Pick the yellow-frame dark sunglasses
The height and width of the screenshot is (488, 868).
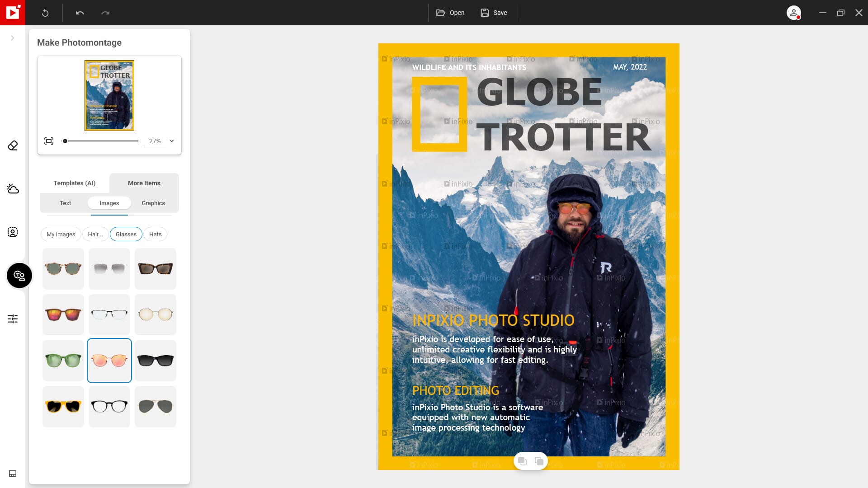coord(63,407)
